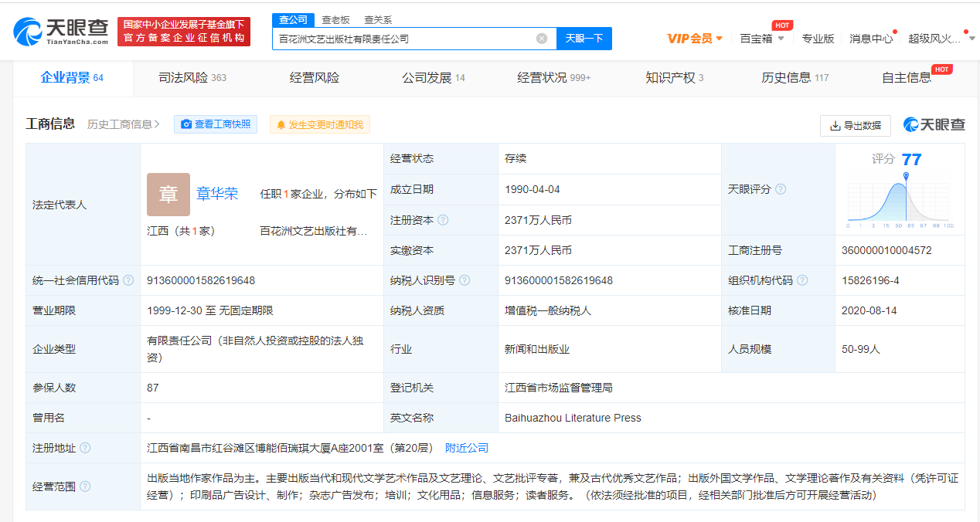Click operating status value 存续
This screenshot has height=522, width=980.
tap(516, 158)
